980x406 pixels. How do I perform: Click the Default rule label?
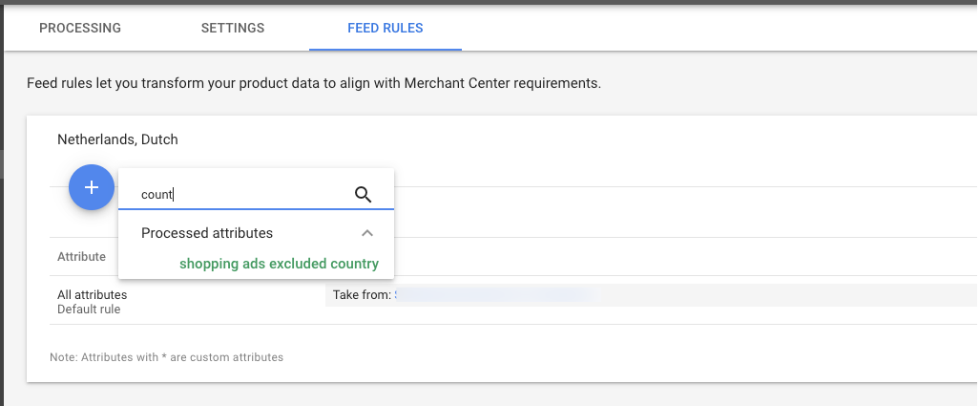[89, 310]
